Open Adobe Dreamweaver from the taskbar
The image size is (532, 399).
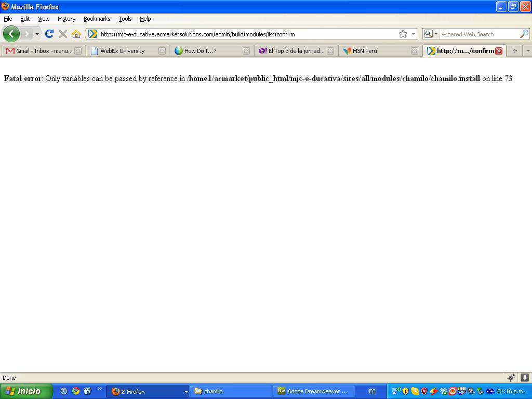click(x=313, y=391)
